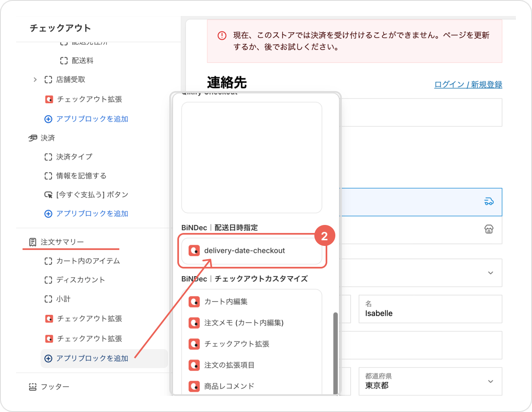The width and height of the screenshot is (532, 412).
Task: Select the store pickup option icon
Action: [488, 229]
